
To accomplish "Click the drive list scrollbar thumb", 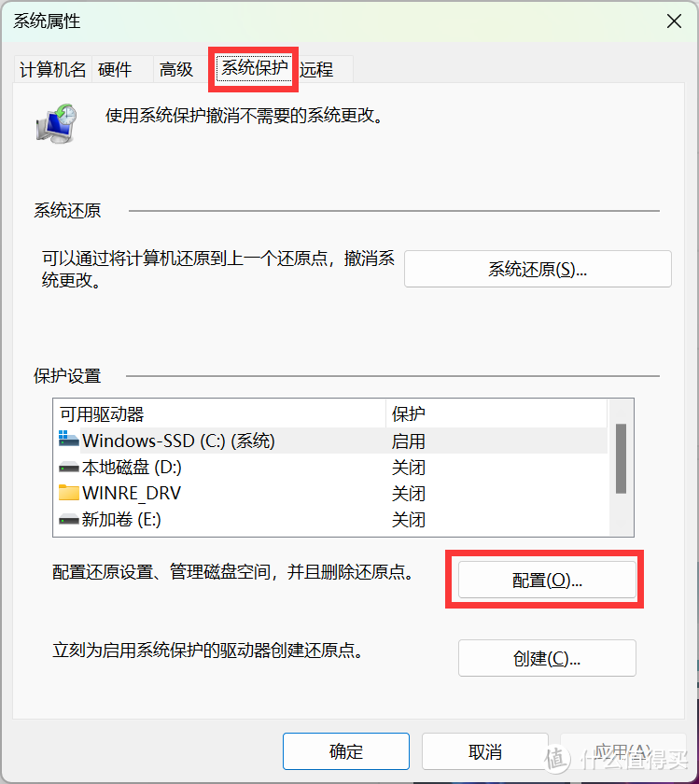I will (621, 458).
